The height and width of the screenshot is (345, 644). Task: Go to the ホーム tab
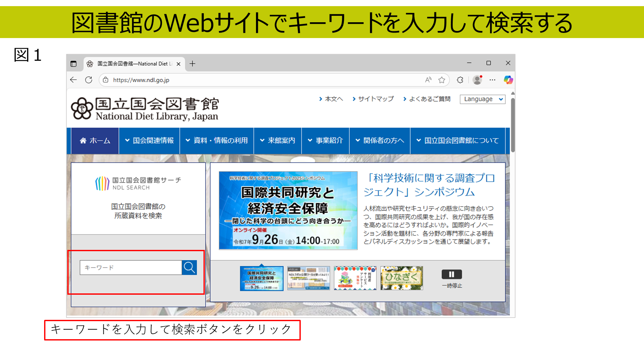click(x=95, y=141)
